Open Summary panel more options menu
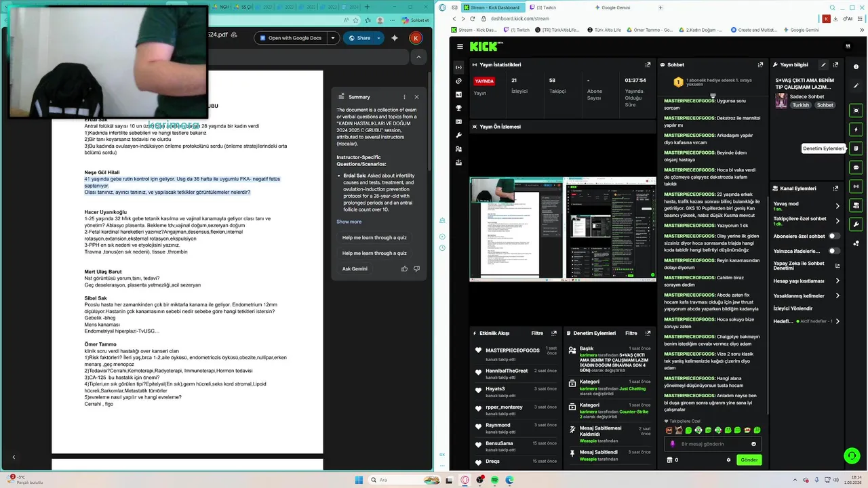 tap(404, 97)
